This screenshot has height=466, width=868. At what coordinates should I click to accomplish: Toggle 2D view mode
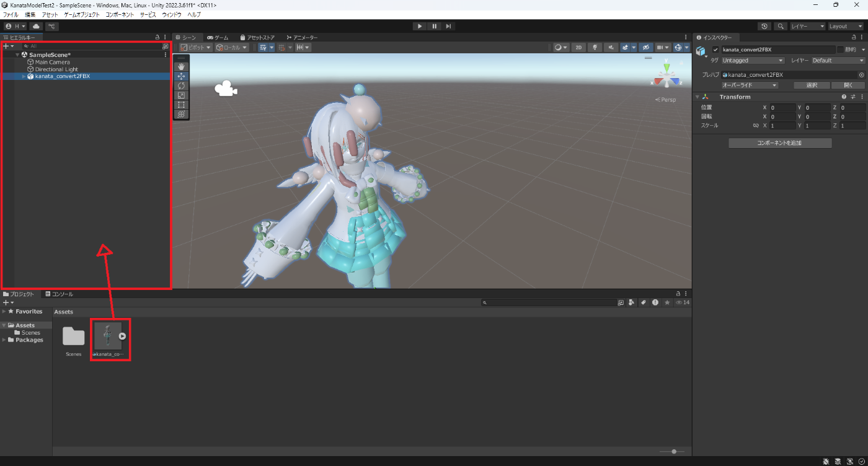pos(578,47)
